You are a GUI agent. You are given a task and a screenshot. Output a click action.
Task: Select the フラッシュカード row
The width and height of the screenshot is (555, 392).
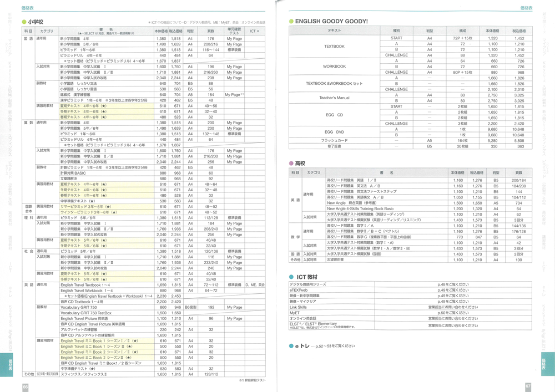[x=410, y=141]
